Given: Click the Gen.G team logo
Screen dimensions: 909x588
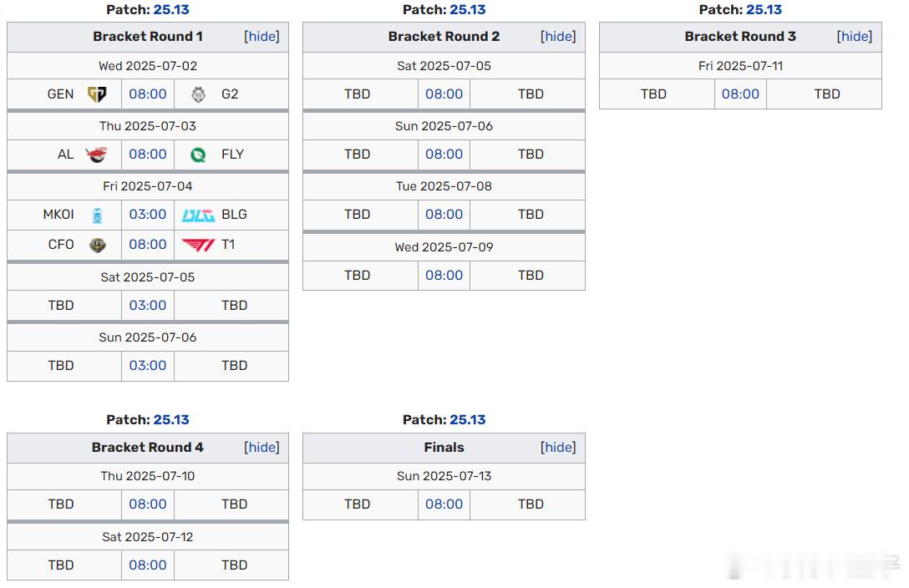Looking at the screenshot, I should 97,94.
